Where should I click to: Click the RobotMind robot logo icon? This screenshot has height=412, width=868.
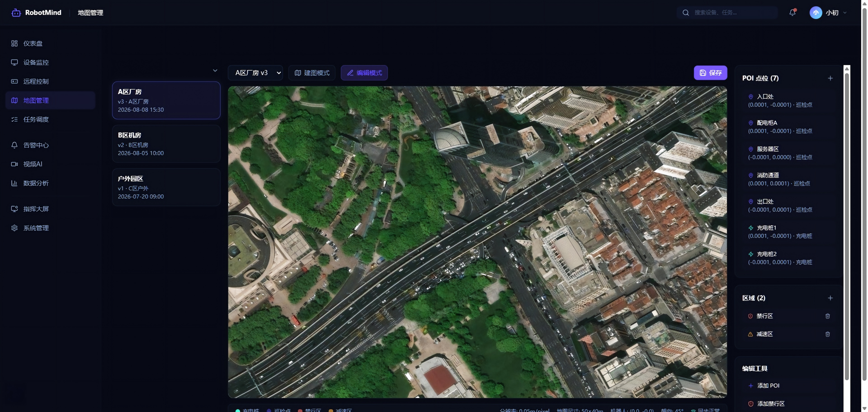click(16, 13)
